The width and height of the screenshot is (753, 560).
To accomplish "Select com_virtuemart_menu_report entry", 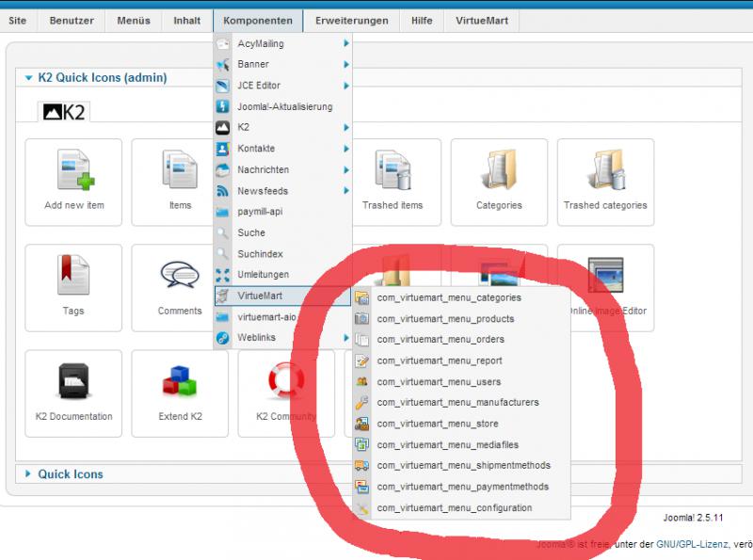I will [x=461, y=360].
